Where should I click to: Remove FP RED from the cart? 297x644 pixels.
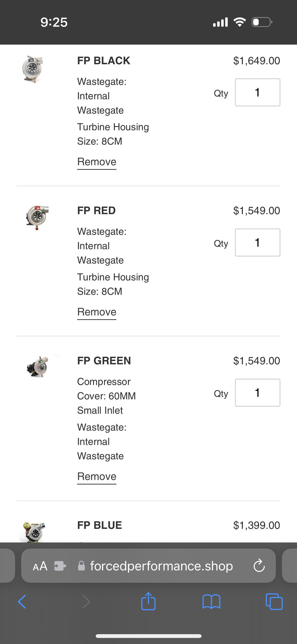point(97,312)
